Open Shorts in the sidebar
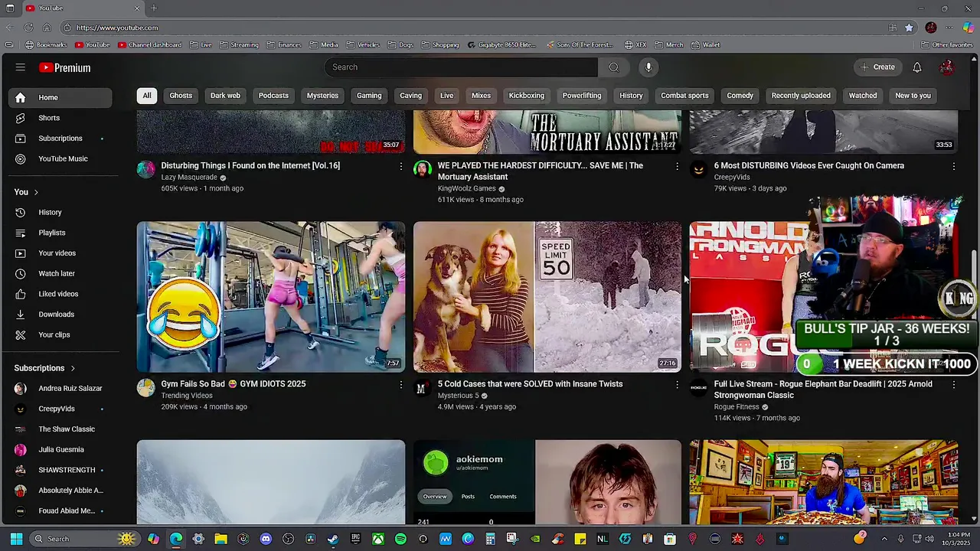The height and width of the screenshot is (551, 980). click(x=60, y=118)
